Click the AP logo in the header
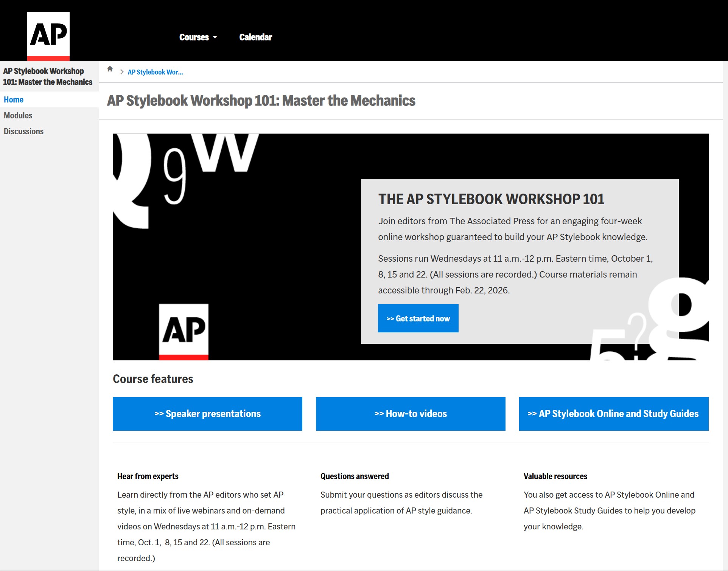Screen dimensions: 728x571 point(48,36)
